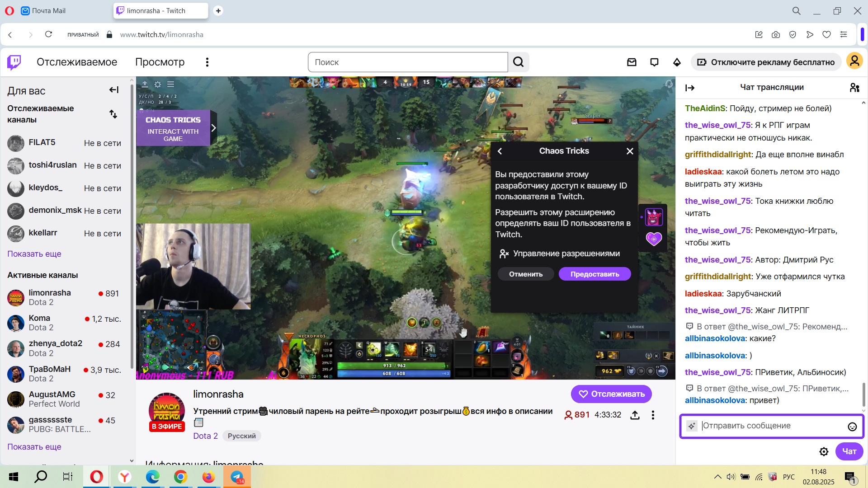The width and height of the screenshot is (868, 488).
Task: Open Opera snapshot camera icon
Action: [776, 34]
